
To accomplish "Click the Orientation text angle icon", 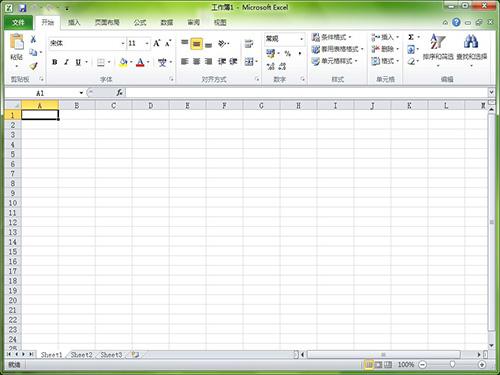I will coord(223,43).
